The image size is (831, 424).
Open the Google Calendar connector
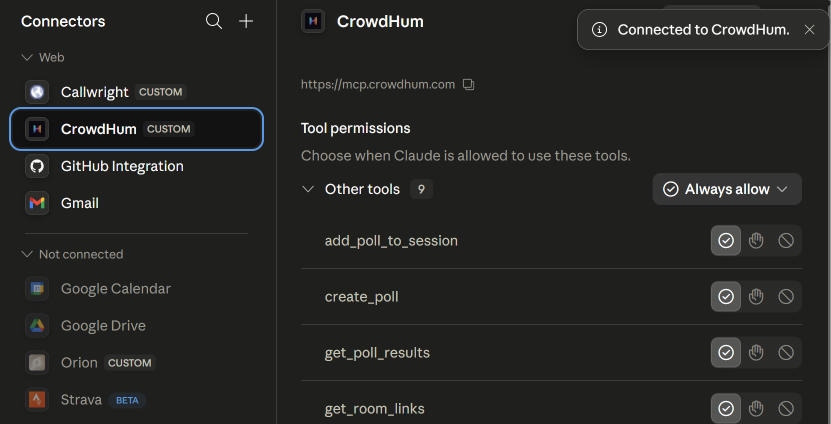pyautogui.click(x=136, y=288)
